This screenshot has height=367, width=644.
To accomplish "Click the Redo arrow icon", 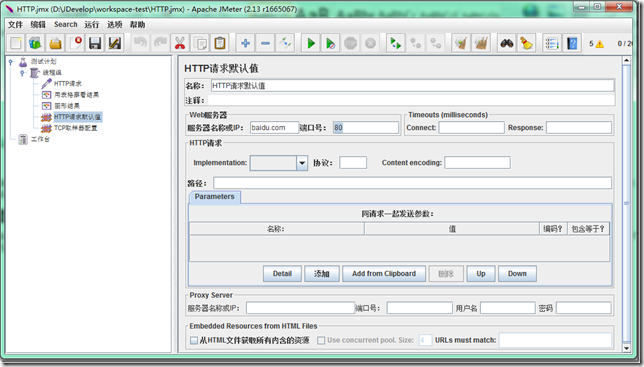I will pos(160,43).
